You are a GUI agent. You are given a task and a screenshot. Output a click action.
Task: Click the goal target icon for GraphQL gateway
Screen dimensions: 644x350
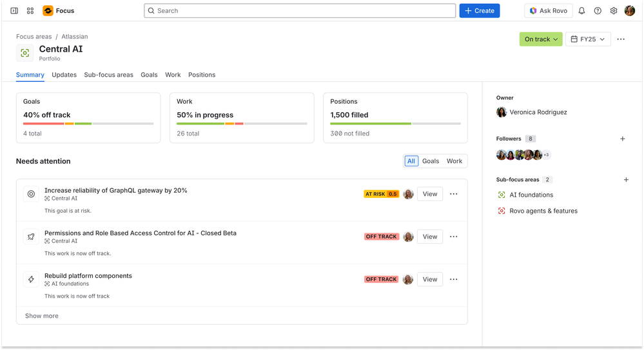(x=31, y=194)
